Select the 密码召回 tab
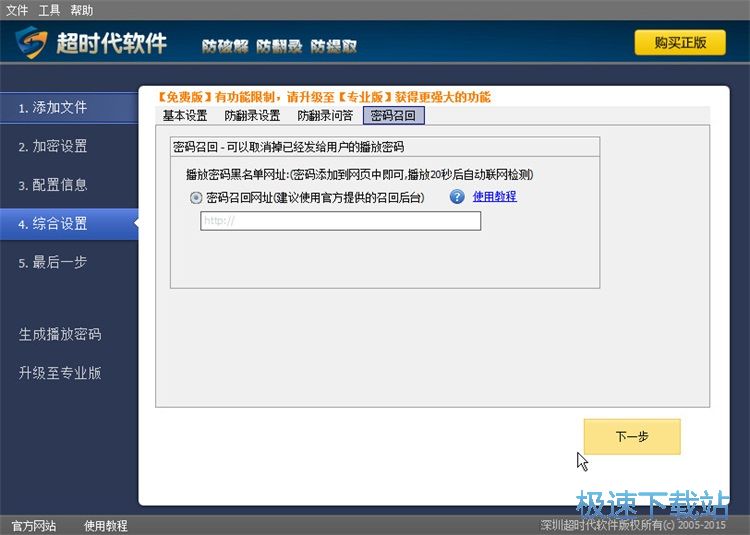This screenshot has height=535, width=750. pos(393,116)
